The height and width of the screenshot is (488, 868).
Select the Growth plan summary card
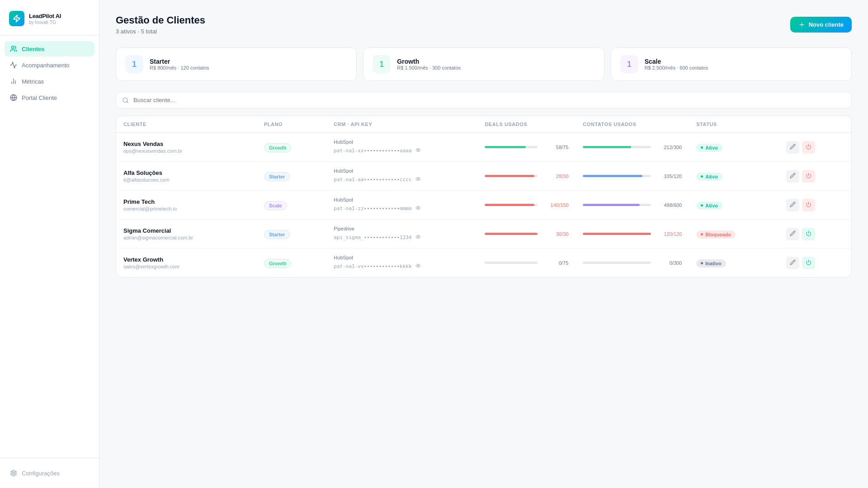483,64
